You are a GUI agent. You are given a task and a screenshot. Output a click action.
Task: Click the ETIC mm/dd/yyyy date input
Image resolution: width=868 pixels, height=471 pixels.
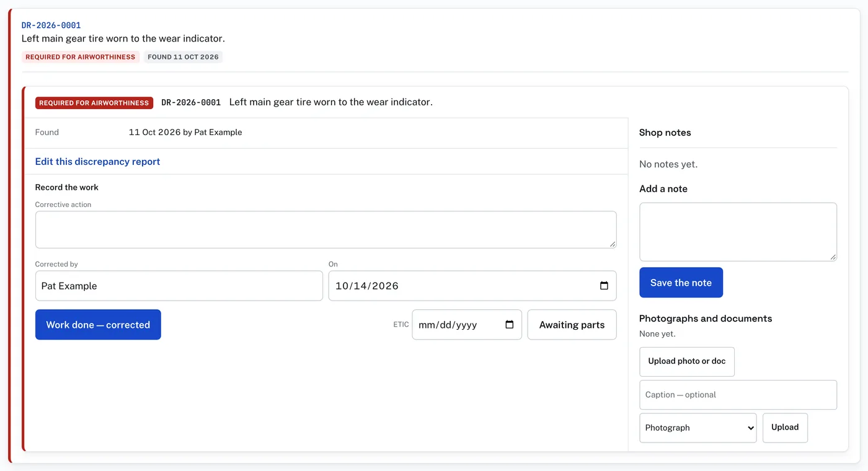(467, 325)
